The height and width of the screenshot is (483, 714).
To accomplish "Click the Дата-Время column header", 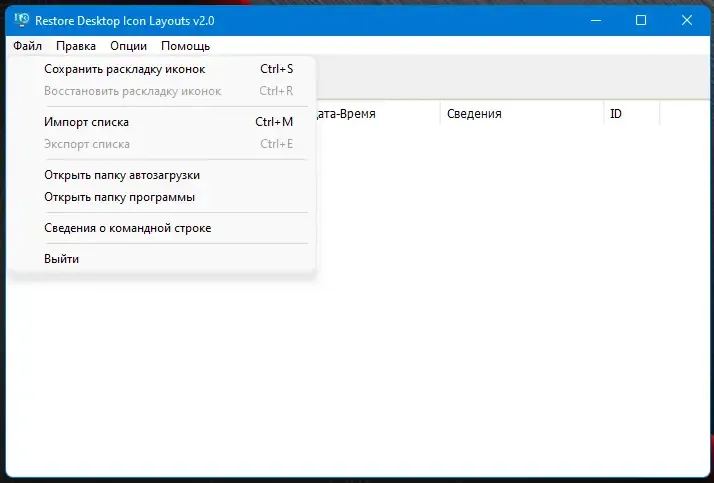I will tap(377, 113).
